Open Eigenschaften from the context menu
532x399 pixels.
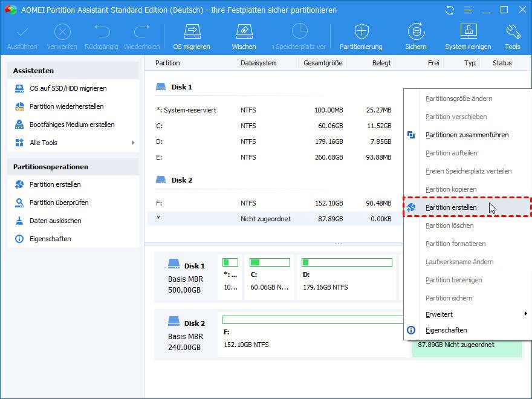[446, 330]
